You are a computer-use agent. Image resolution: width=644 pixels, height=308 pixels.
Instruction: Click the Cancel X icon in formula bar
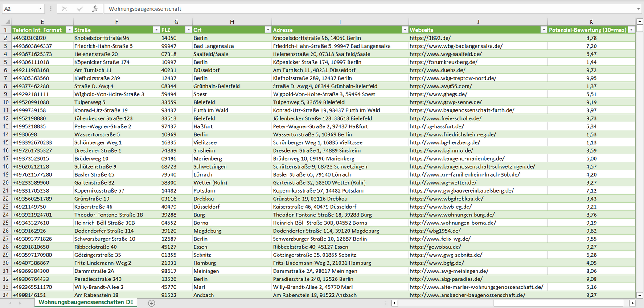pyautogui.click(x=65, y=9)
